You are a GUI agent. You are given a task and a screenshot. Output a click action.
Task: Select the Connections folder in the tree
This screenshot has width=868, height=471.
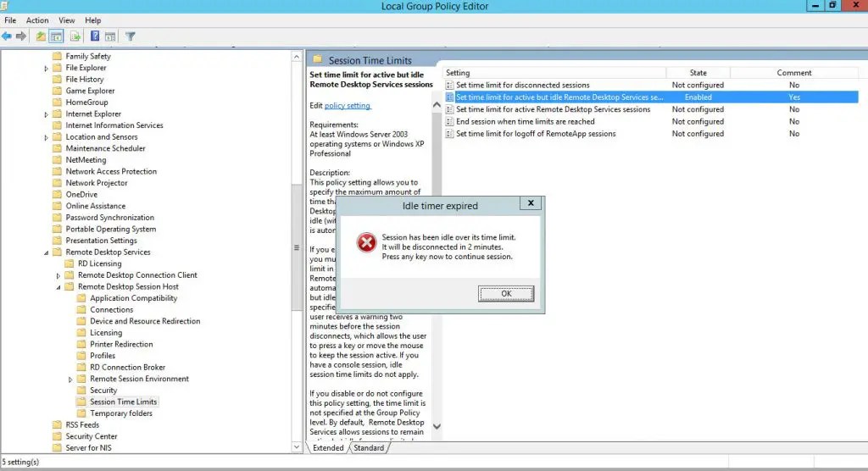tap(111, 310)
